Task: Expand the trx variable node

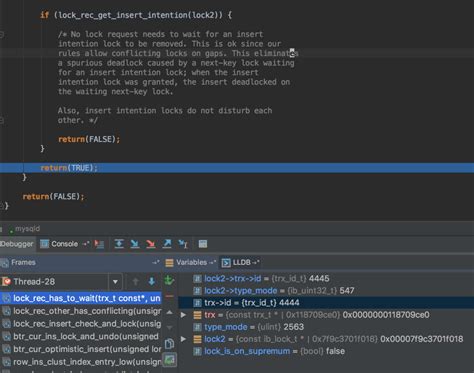Action: click(183, 315)
